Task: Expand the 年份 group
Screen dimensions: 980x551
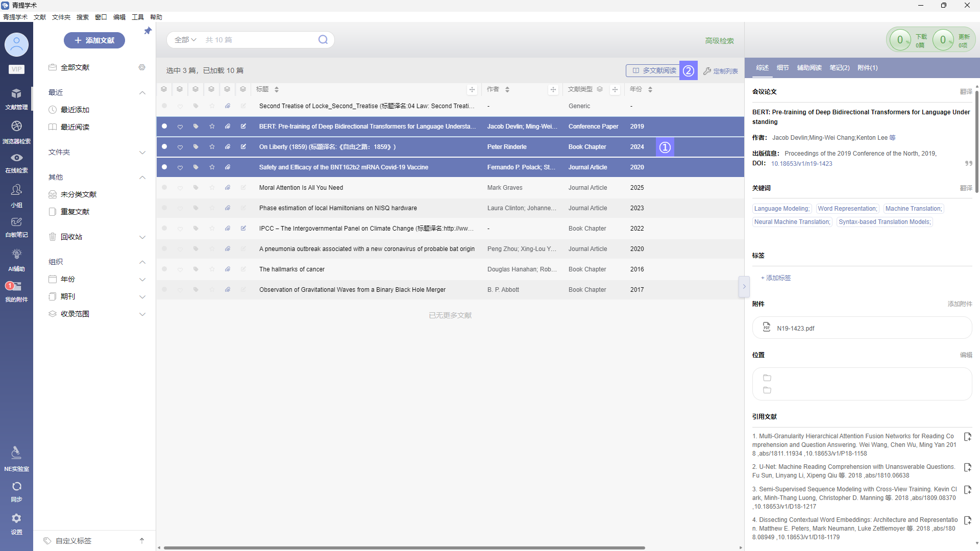Action: 142,280
